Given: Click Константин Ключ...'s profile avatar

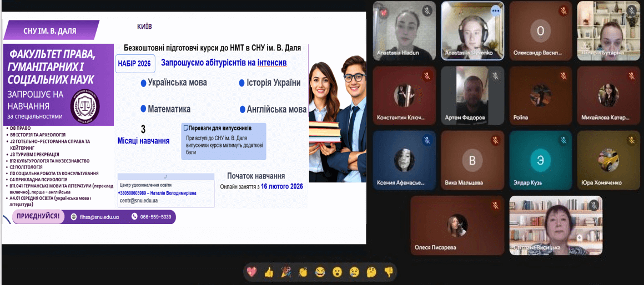Looking at the screenshot, I should 404,95.
